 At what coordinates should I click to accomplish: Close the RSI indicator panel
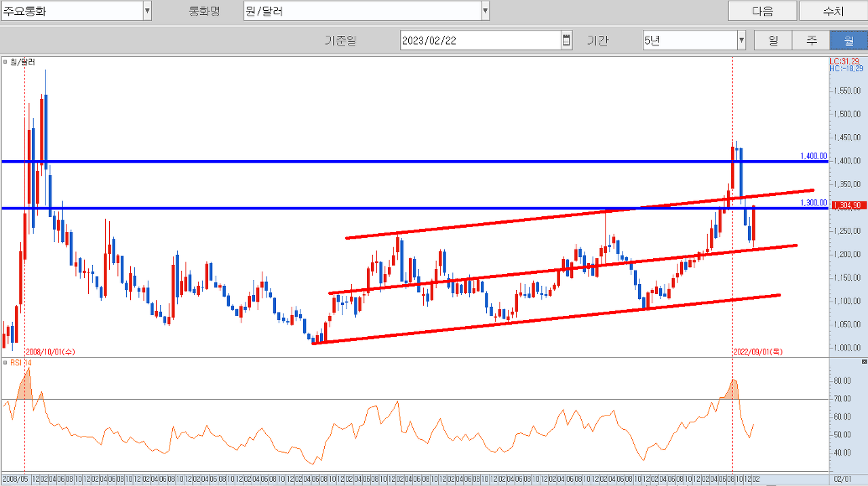[863, 363]
